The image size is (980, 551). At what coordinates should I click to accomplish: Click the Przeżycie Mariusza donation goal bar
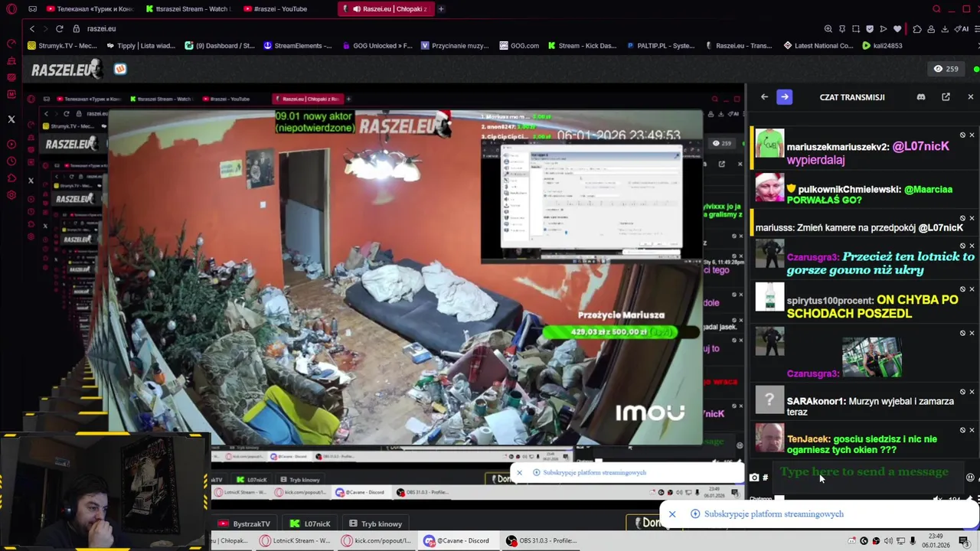[x=621, y=332]
